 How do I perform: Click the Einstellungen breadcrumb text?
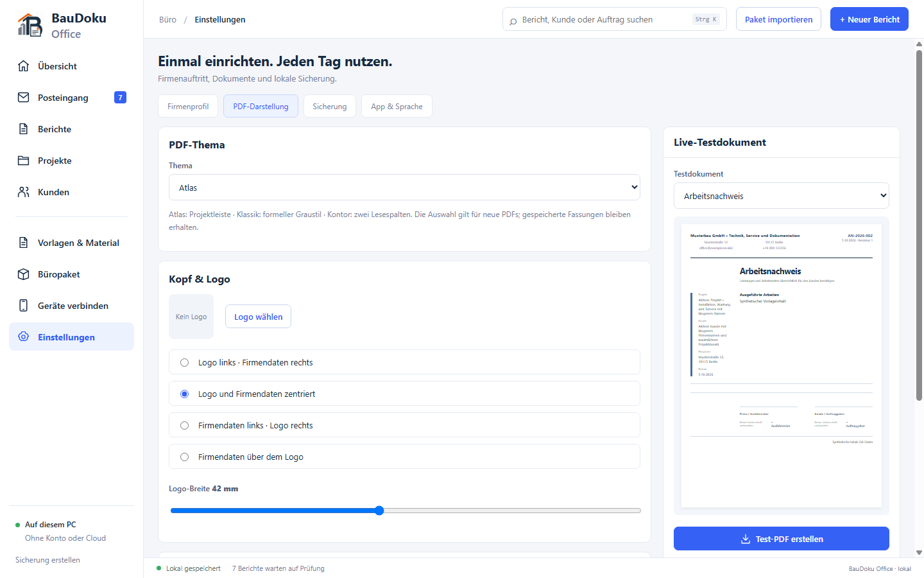220,20
